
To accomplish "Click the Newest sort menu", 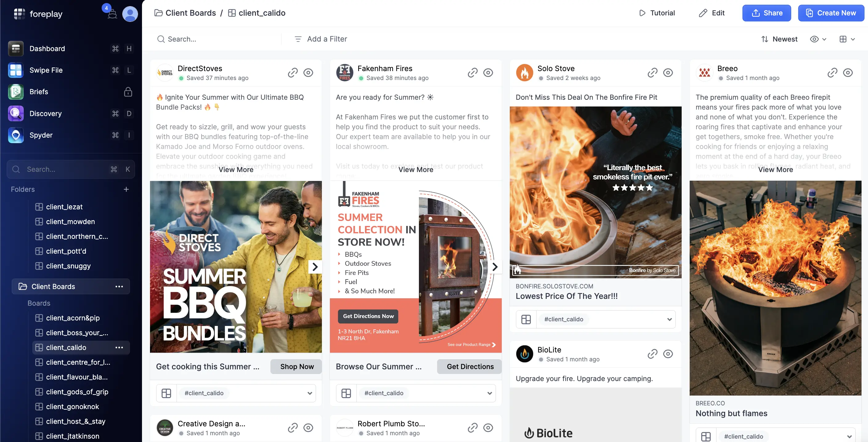I will point(785,38).
